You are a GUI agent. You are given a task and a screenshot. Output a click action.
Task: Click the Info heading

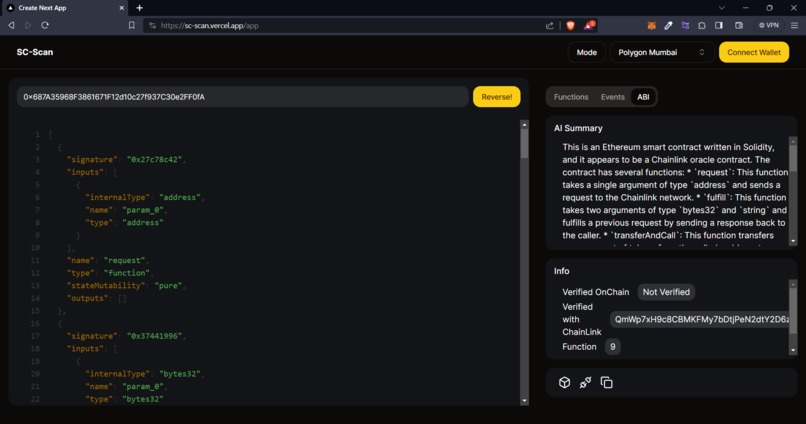point(561,271)
